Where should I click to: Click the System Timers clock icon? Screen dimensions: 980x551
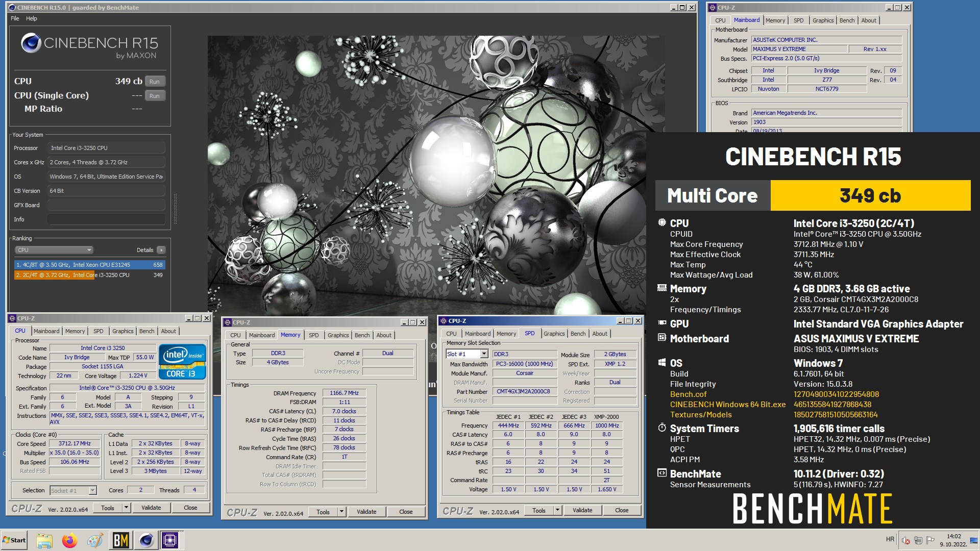[662, 428]
